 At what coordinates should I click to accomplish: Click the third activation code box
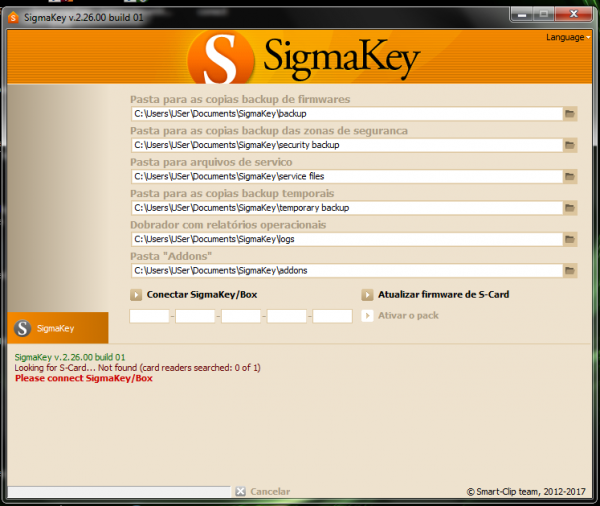tap(241, 316)
